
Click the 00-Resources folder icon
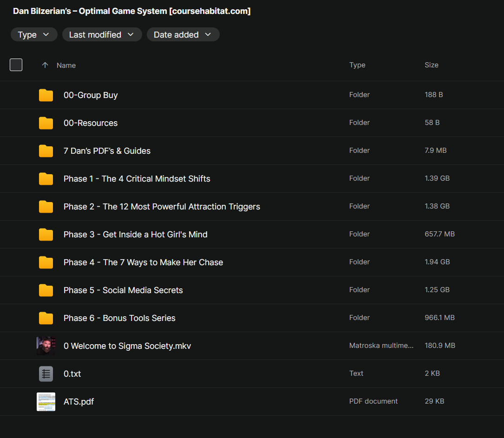tap(46, 123)
